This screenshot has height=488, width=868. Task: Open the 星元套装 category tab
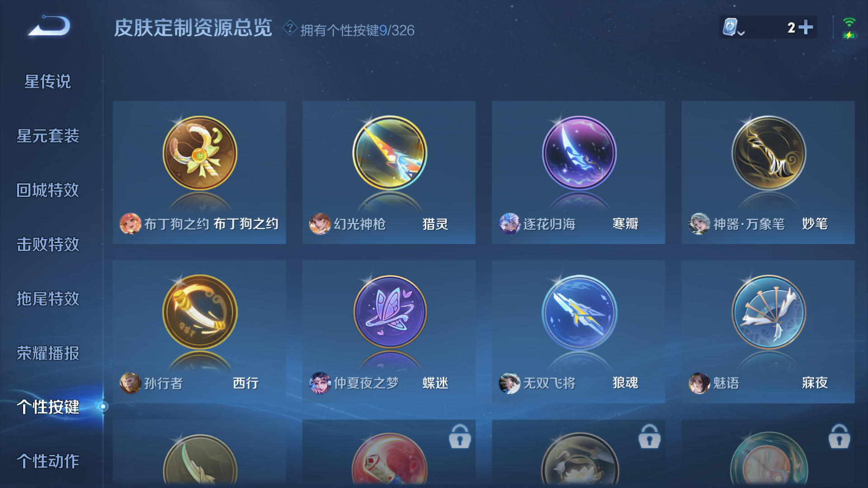[47, 136]
